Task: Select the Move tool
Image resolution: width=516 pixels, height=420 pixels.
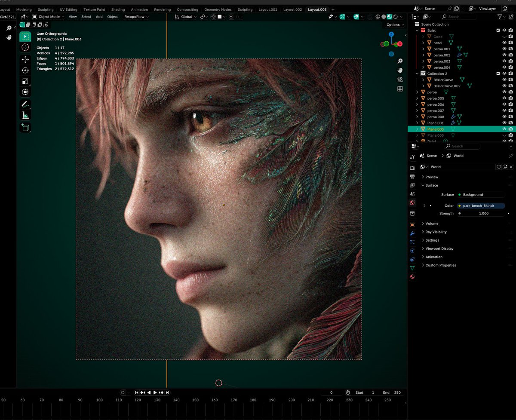Action: tap(25, 59)
